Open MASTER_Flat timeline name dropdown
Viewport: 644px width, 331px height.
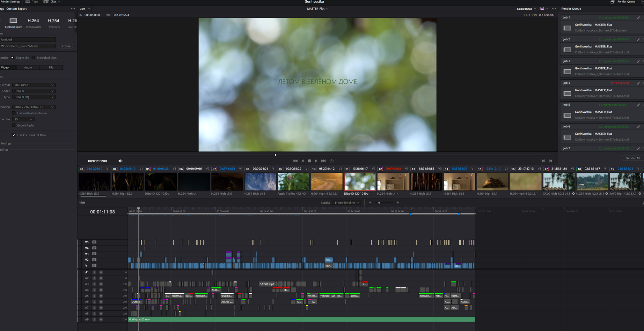click(x=317, y=9)
